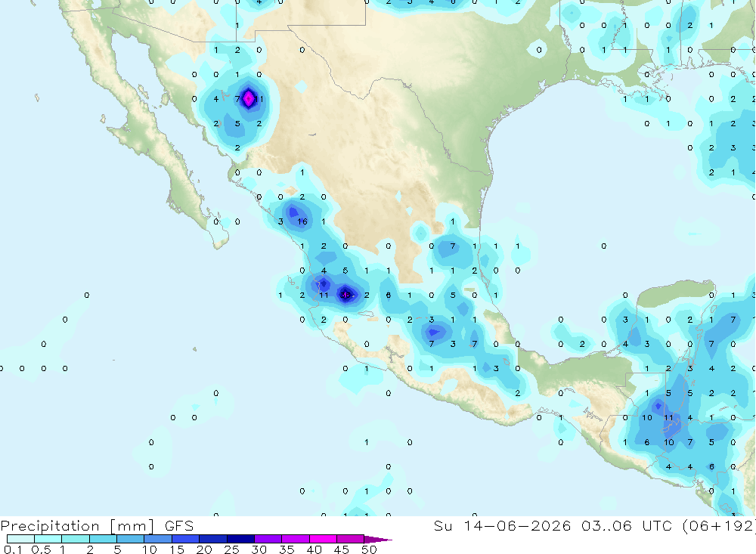Click the '16' precipitation value on the map
This screenshot has height=554, width=756.
point(302,221)
